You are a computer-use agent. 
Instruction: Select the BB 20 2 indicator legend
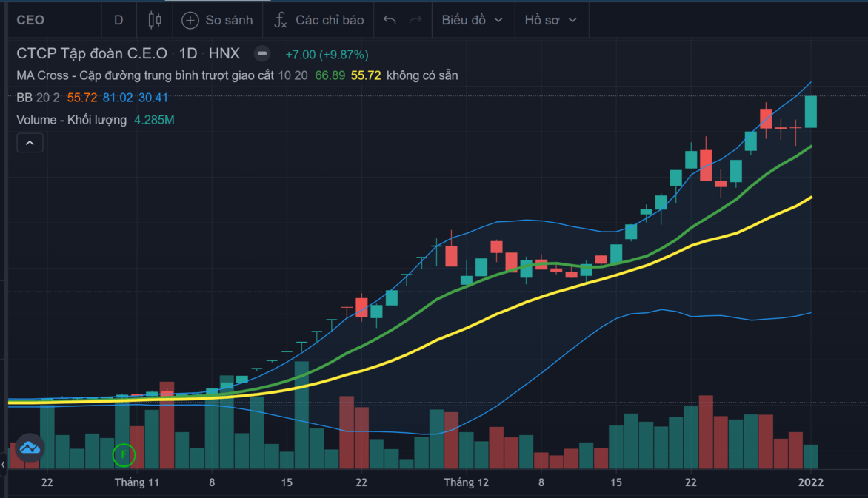(x=38, y=98)
